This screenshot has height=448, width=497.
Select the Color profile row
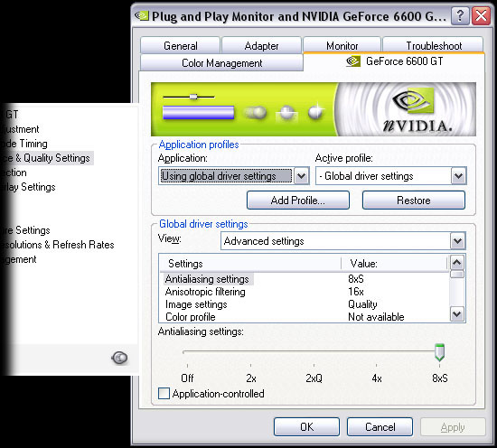[x=305, y=317]
